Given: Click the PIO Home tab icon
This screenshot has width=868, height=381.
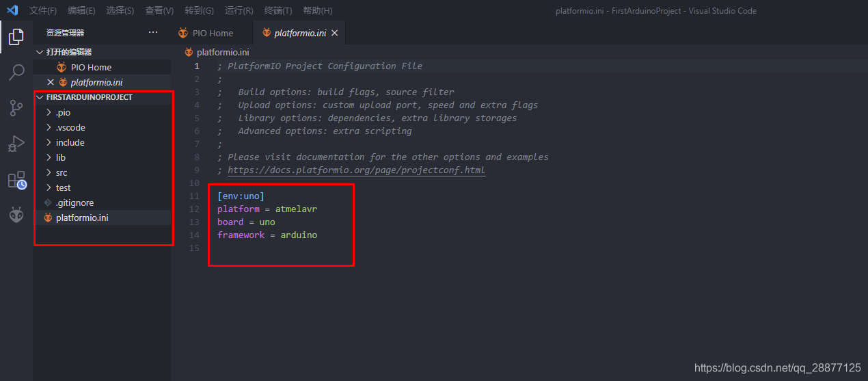Looking at the screenshot, I should (x=183, y=33).
